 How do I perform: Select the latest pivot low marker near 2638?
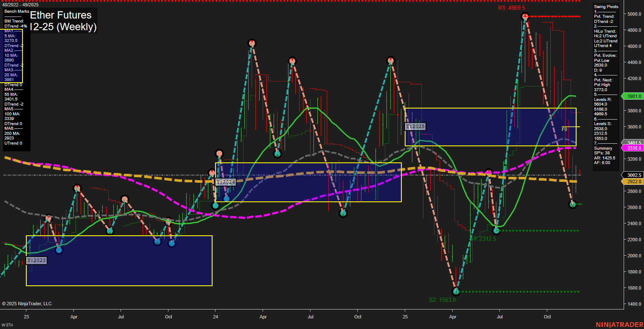[572, 204]
